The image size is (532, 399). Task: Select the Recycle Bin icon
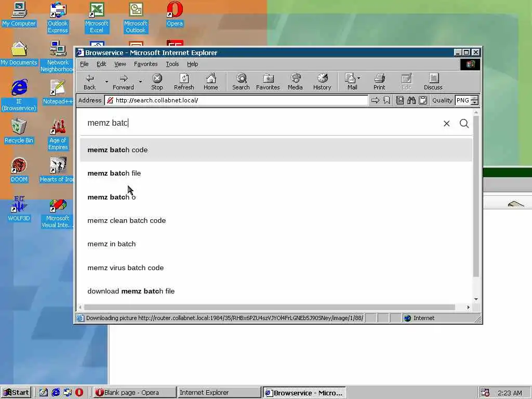point(19,131)
